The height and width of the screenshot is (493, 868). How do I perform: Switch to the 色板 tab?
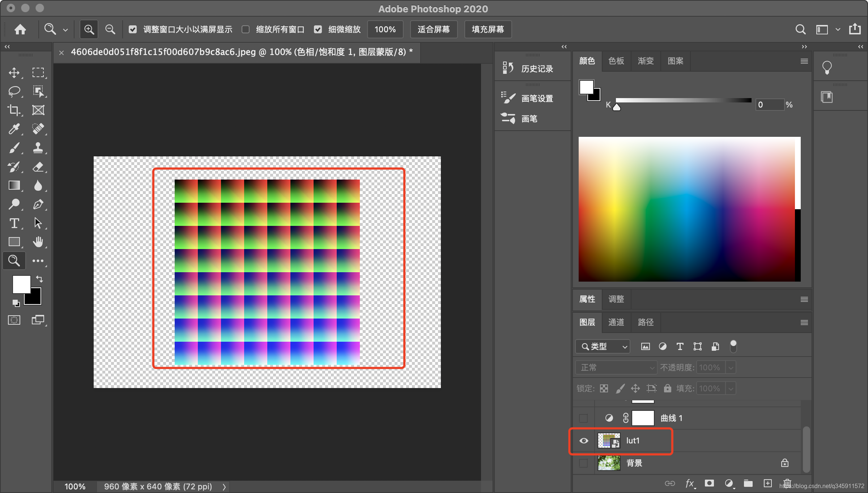pyautogui.click(x=616, y=61)
